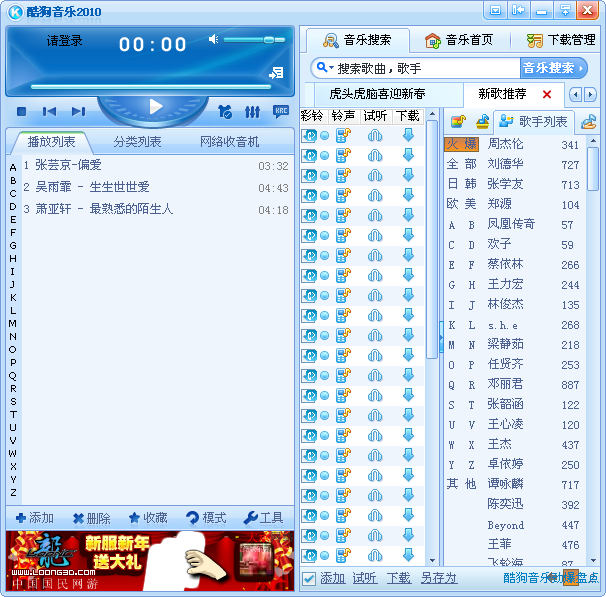This screenshot has height=597, width=606.
Task: Open search type dropdown by magnifier
Action: click(x=325, y=68)
